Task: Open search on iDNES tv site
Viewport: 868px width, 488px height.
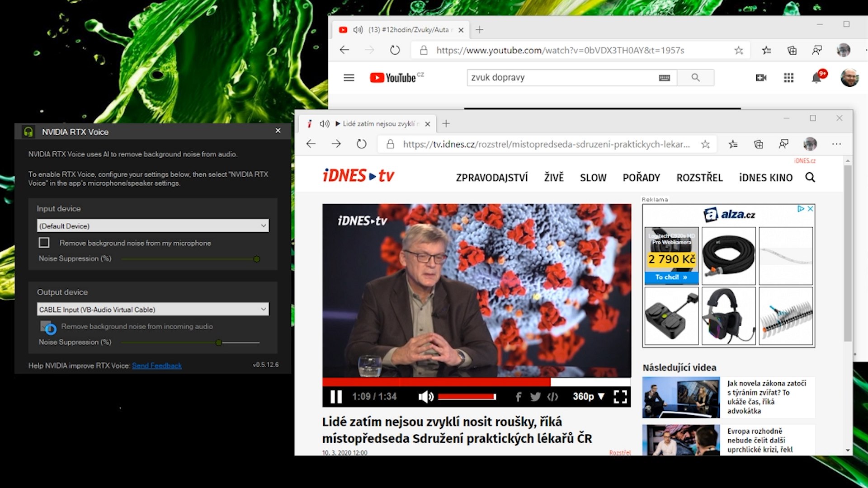Action: (810, 178)
